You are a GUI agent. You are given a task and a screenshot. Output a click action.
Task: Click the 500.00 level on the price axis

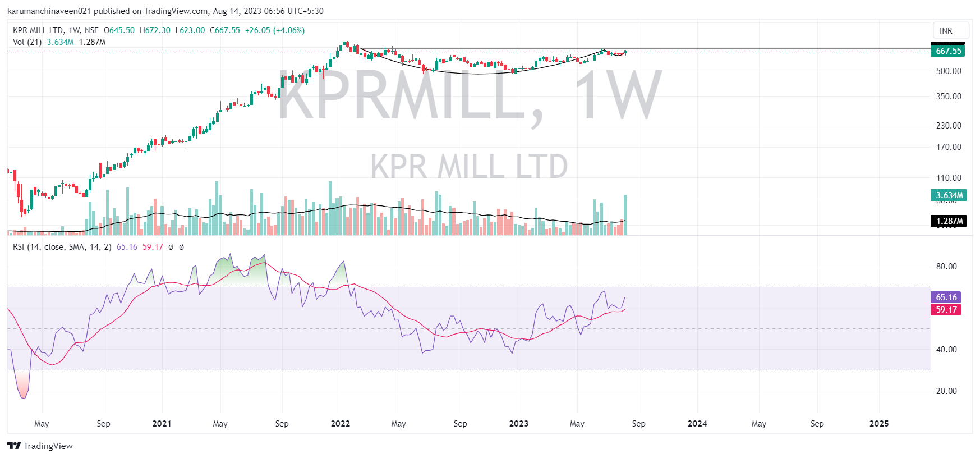click(948, 71)
